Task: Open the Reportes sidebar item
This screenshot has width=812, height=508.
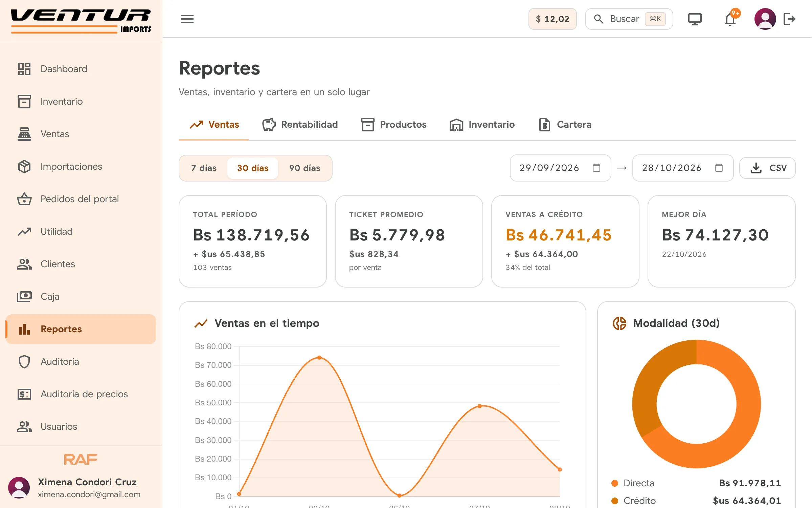Action: [81, 329]
